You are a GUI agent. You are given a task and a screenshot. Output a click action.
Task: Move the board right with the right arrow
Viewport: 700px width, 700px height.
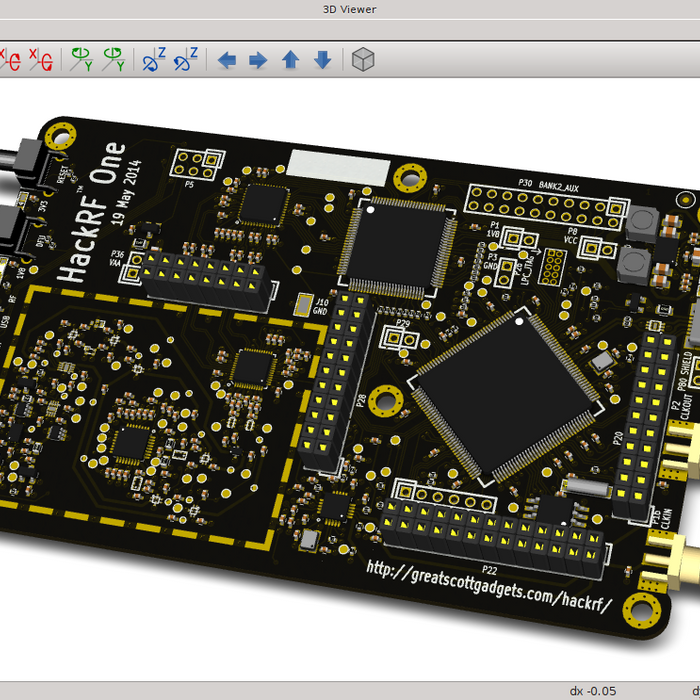258,60
